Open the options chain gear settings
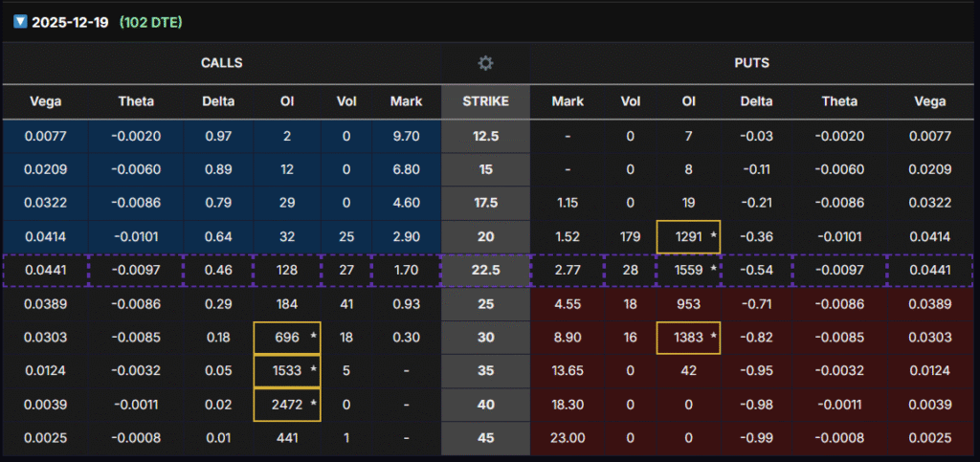 click(485, 63)
